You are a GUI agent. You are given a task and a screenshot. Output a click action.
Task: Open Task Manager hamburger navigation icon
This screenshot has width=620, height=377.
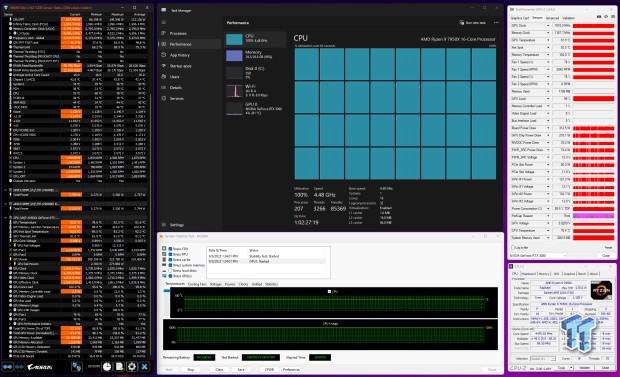coord(164,23)
